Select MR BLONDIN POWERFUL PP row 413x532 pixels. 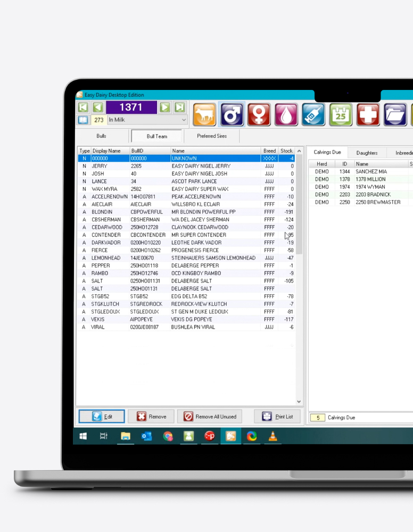tap(186, 212)
